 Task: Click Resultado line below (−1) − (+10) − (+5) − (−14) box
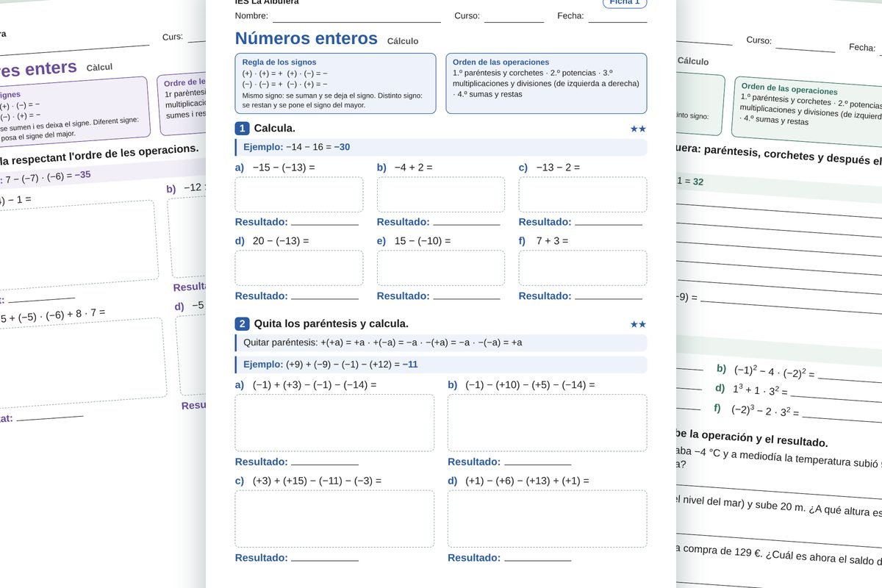[537, 465]
